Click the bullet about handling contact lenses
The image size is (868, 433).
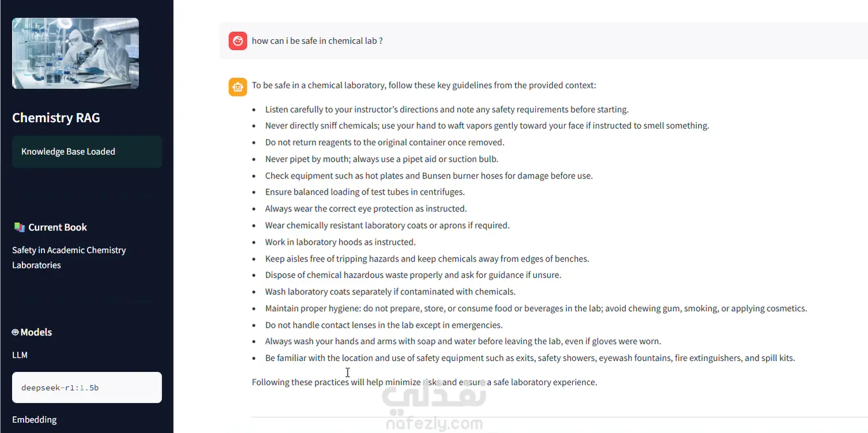[384, 325]
